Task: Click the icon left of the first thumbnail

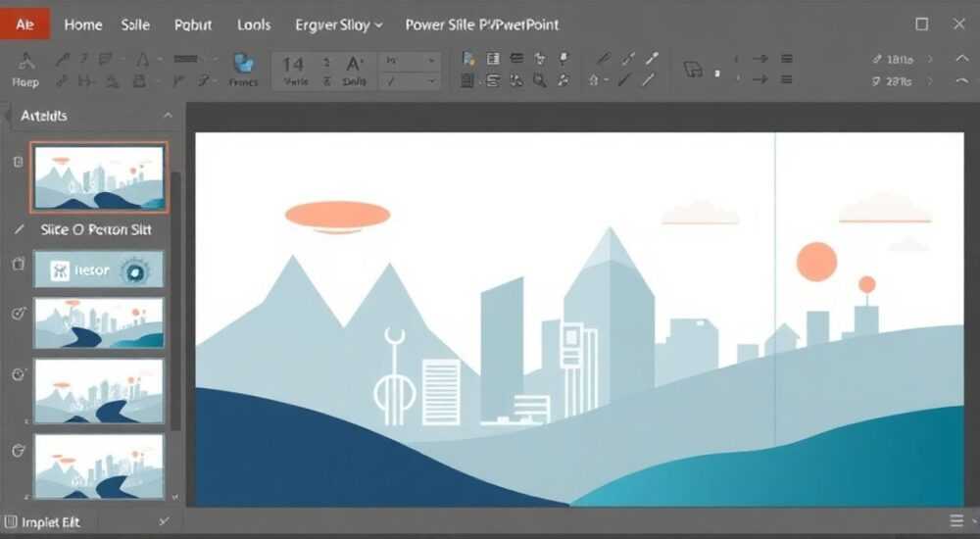Action: pos(18,162)
